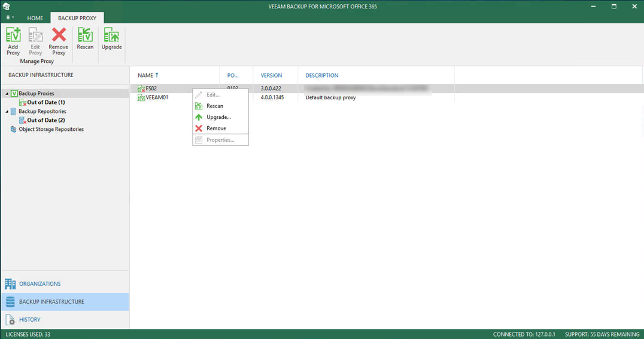Open the ORGANIZATIONS view
Viewport: 644px width, 339px height.
click(65, 284)
